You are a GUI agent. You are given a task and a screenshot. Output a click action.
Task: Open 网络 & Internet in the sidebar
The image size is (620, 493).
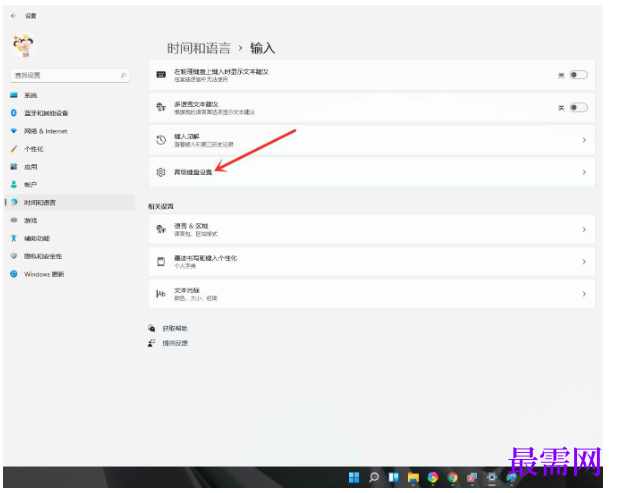coord(70,131)
